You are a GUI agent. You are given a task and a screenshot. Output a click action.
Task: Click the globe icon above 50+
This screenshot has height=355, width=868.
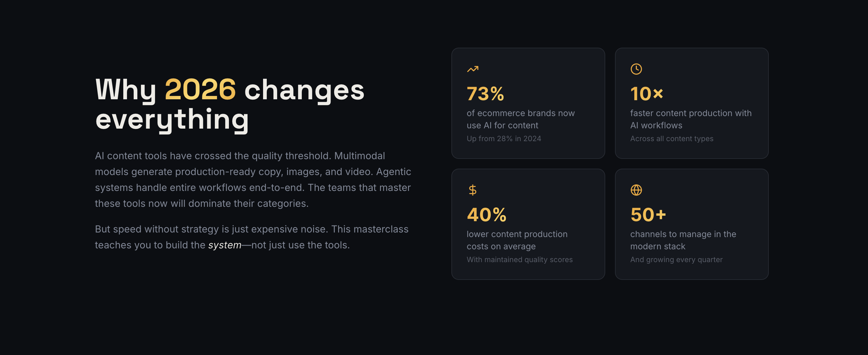(x=636, y=190)
